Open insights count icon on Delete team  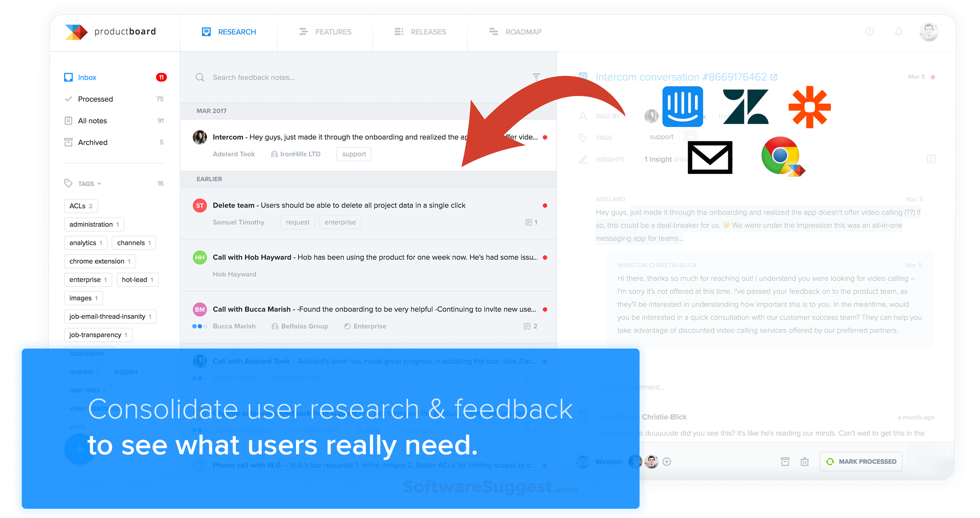(x=531, y=222)
